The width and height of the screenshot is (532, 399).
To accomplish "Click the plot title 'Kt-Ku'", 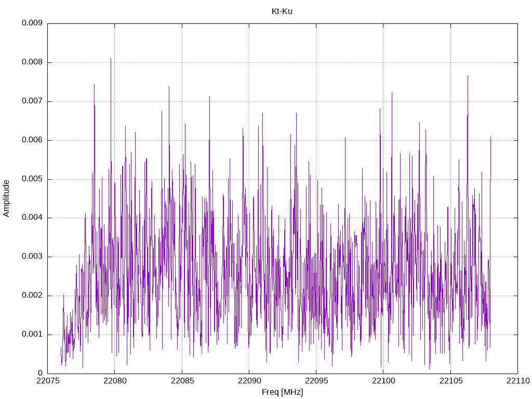I will 282,11.
